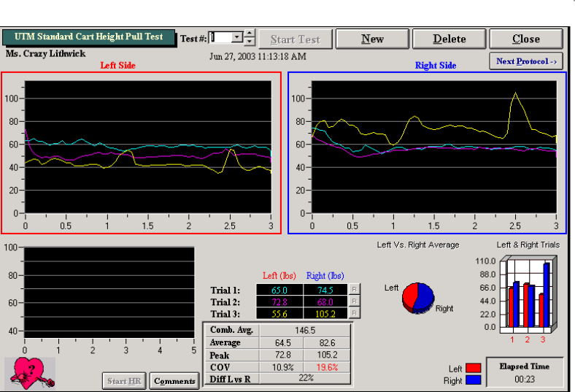This screenshot has height=392, width=575.
Task: Click the red Left legend swatch
Action: click(x=473, y=368)
